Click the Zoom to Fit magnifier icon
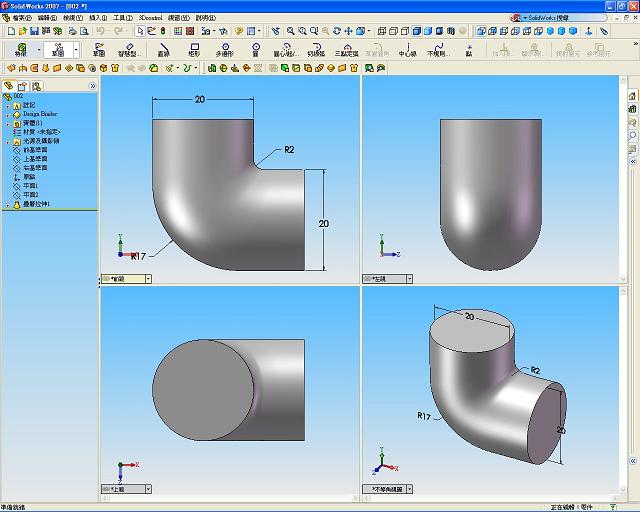The width and height of the screenshot is (640, 512). (x=290, y=31)
